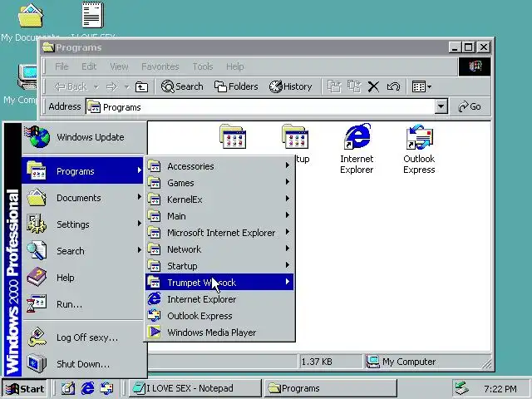Launch Internet Explorer from Programs submenu
The height and width of the screenshot is (399, 532).
coord(219,299)
